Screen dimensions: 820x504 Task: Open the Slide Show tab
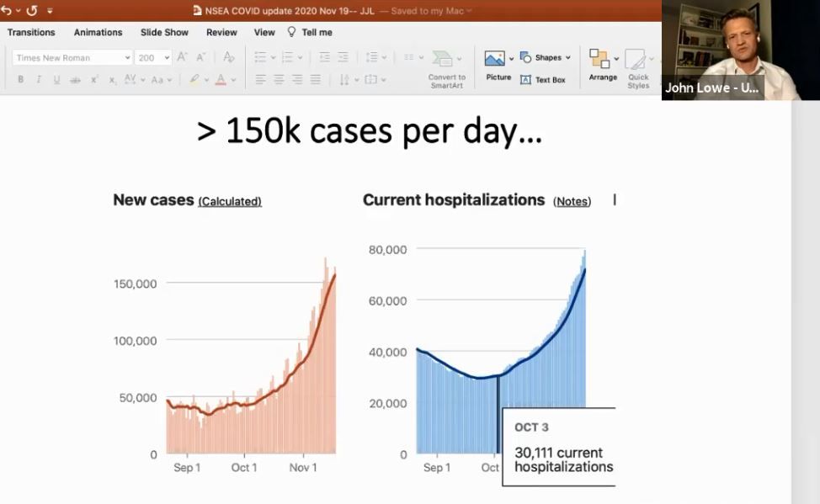tap(164, 32)
